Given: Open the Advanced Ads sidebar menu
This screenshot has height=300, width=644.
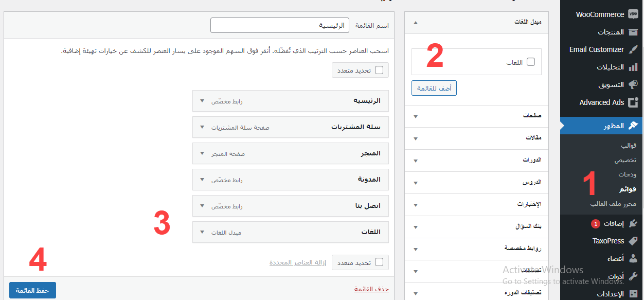Looking at the screenshot, I should (602, 102).
